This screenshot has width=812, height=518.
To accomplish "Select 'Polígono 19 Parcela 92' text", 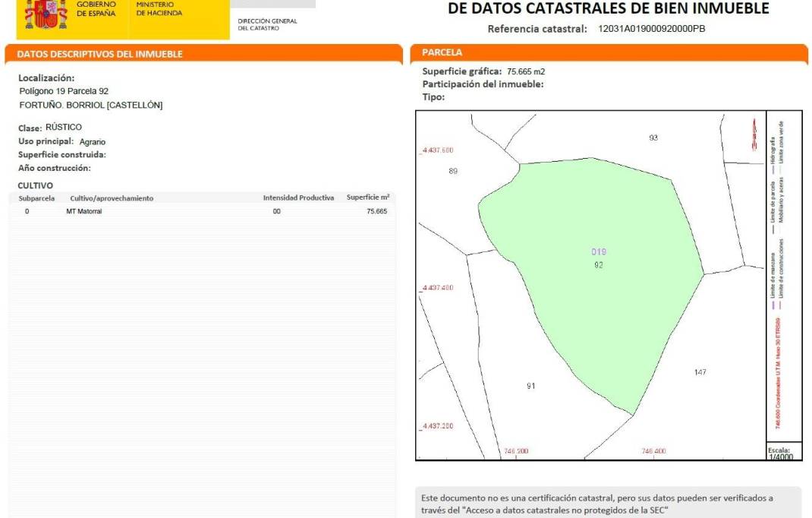I will pyautogui.click(x=64, y=91).
